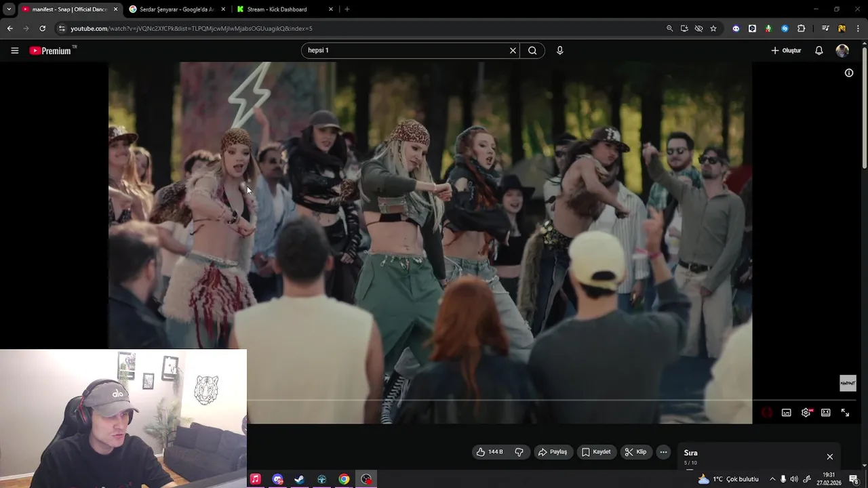Open the zoom indicator in address bar
The height and width of the screenshot is (488, 868).
pyautogui.click(x=669, y=28)
